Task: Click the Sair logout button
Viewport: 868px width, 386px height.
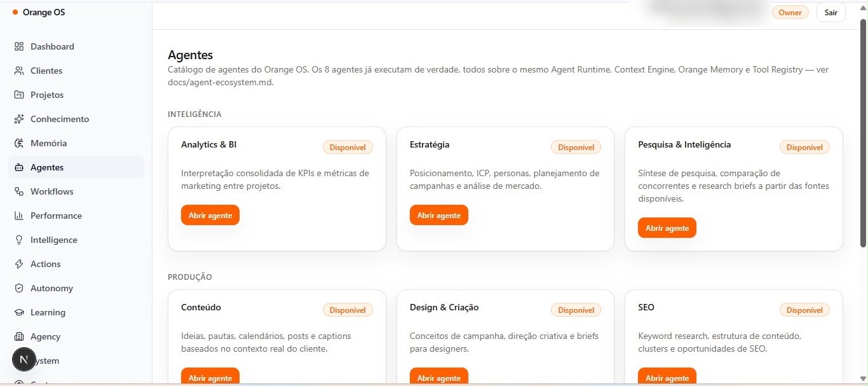Action: (831, 12)
